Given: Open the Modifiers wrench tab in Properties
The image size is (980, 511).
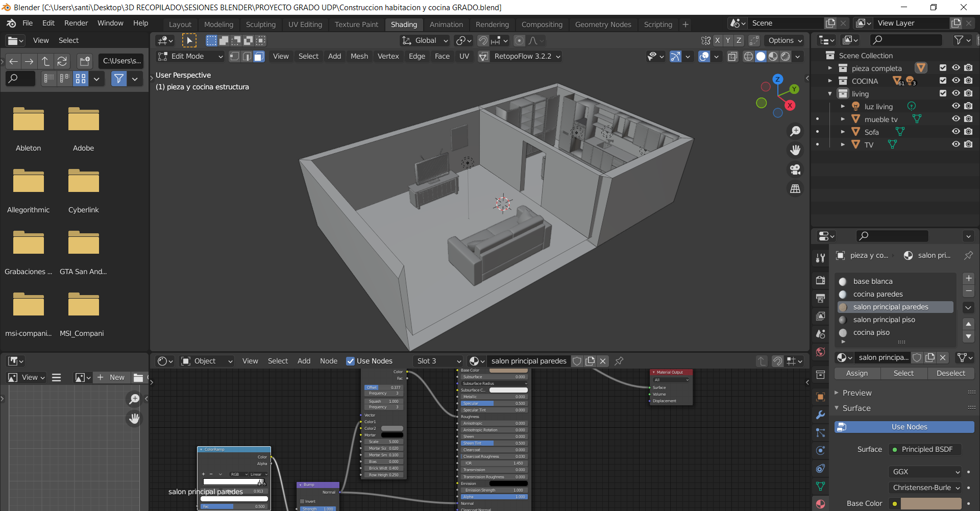Looking at the screenshot, I should (x=820, y=415).
